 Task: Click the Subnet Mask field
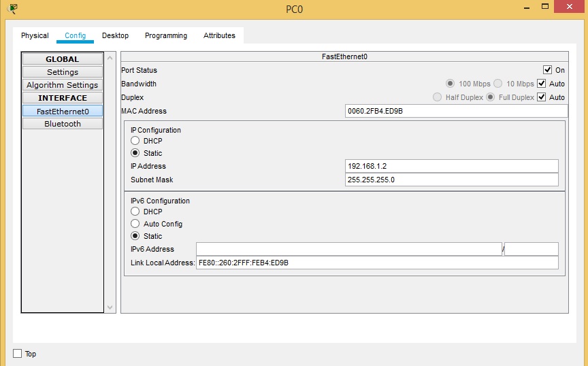click(451, 180)
